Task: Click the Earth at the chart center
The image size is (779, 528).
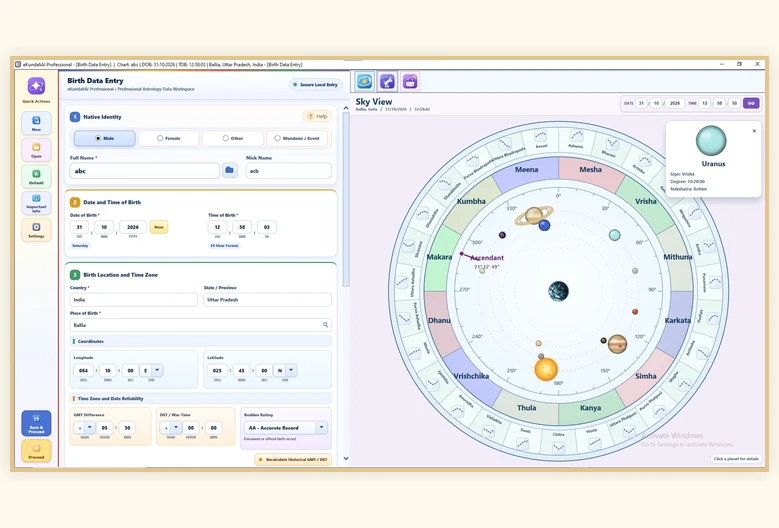Action: pos(558,292)
